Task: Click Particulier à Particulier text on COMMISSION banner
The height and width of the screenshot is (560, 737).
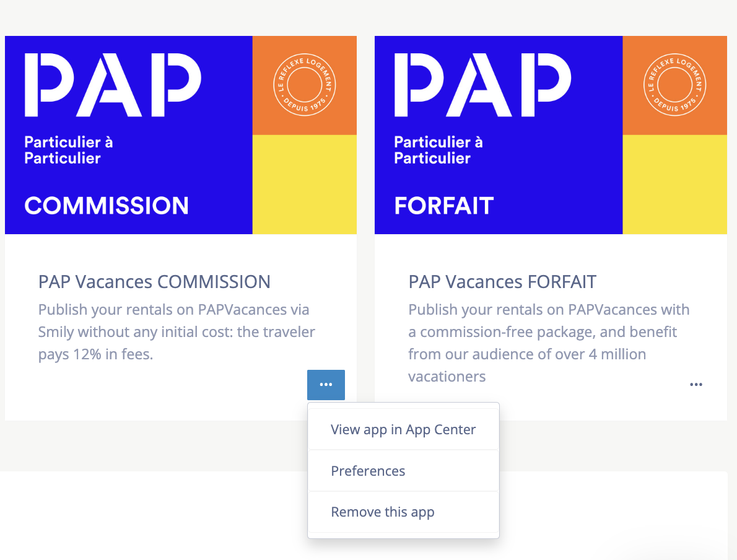Action: (x=68, y=150)
